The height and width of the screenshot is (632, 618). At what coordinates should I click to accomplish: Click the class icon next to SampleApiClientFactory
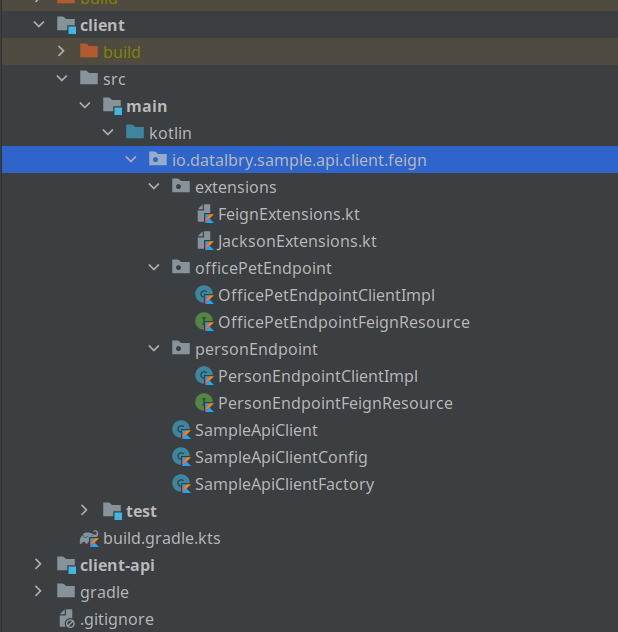click(x=181, y=484)
